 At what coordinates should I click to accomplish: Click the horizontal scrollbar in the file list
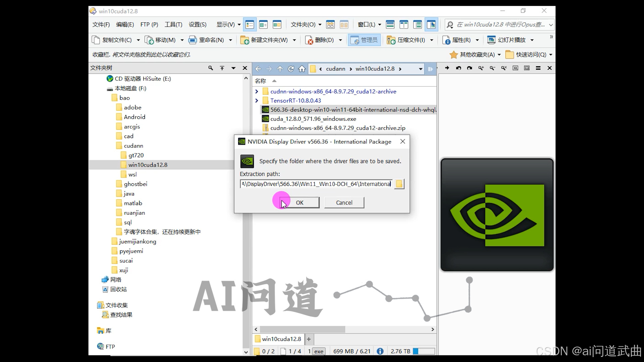coord(302,329)
